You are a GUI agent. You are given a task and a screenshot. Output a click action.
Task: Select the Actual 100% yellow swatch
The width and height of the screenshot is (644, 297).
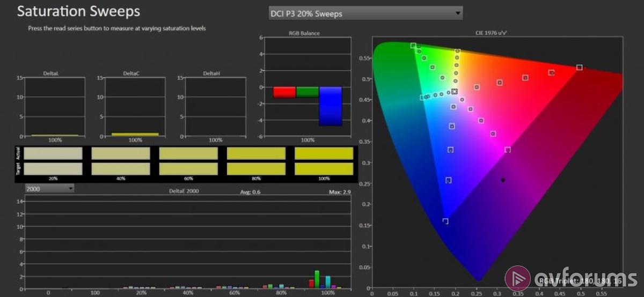pyautogui.click(x=324, y=153)
